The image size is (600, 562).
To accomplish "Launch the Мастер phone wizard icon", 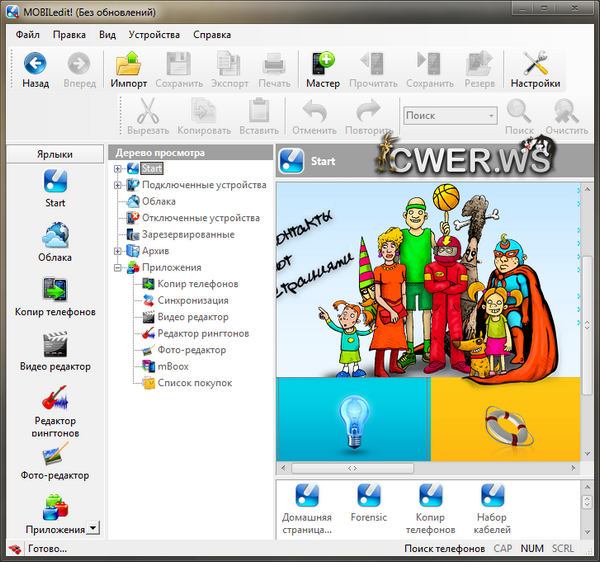I will [x=323, y=63].
